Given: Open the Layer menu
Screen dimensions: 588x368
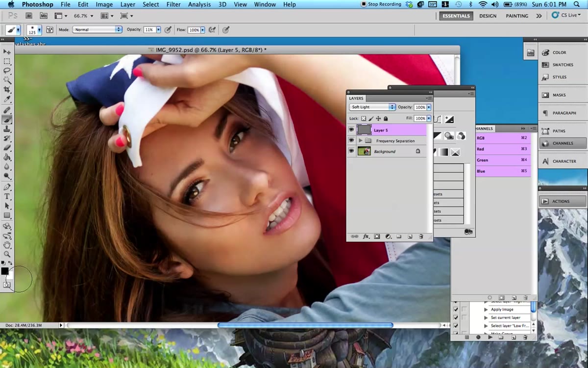Looking at the screenshot, I should pos(127,4).
